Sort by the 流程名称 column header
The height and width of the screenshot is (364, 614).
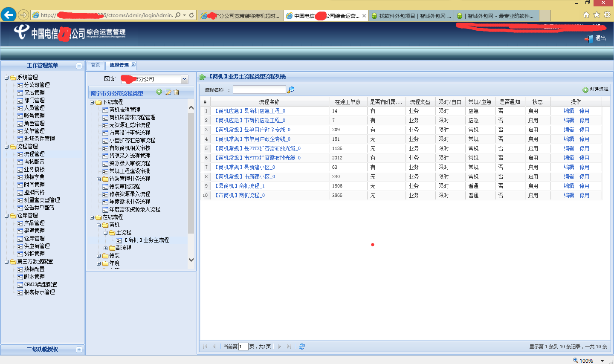tap(269, 102)
